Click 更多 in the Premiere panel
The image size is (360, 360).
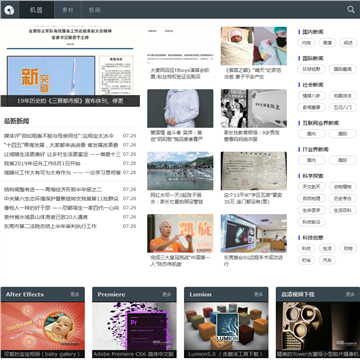[167, 294]
